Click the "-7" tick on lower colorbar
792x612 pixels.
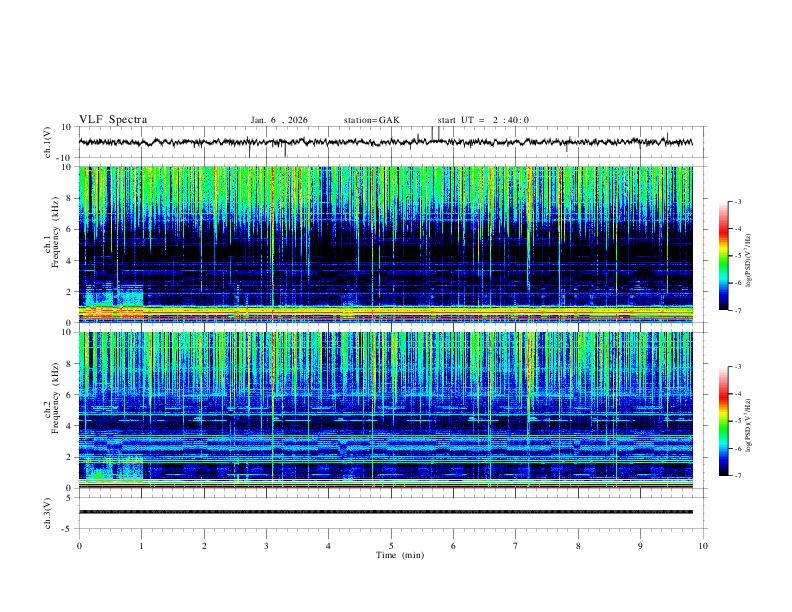(737, 476)
